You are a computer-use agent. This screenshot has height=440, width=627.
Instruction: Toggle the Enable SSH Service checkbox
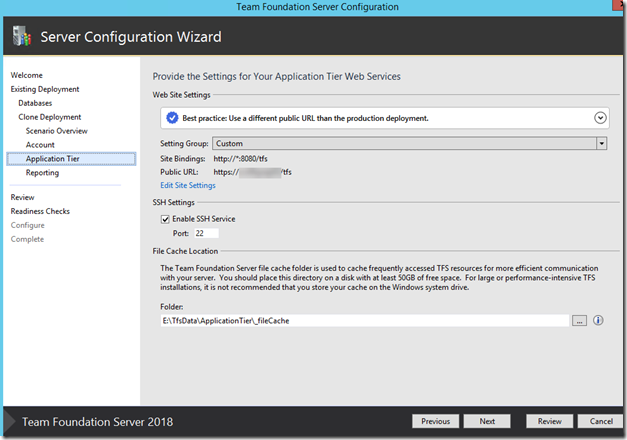(165, 219)
